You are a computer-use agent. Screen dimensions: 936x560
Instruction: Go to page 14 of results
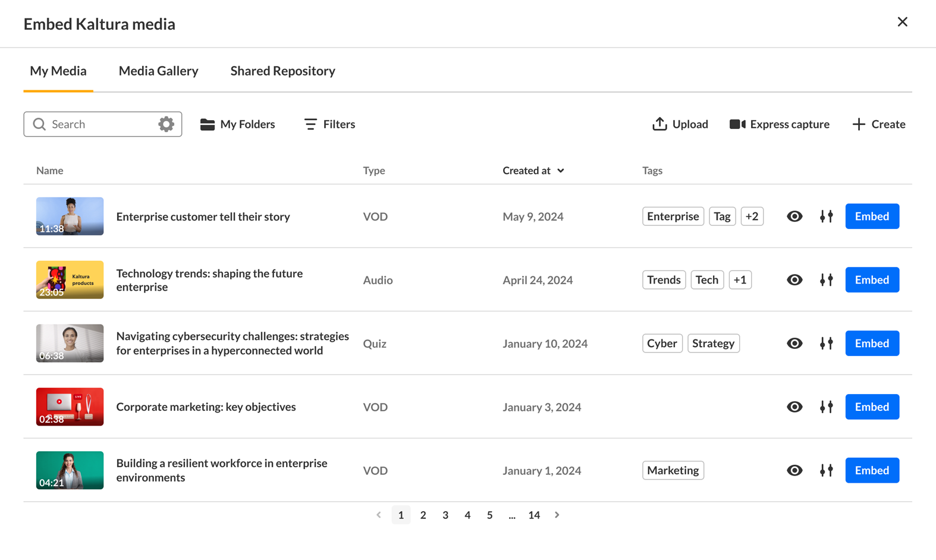[x=534, y=515]
